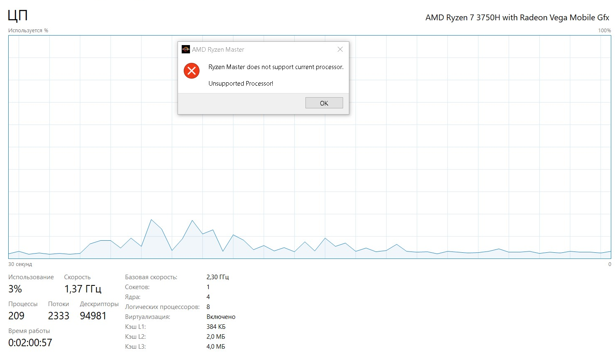This screenshot has height=364, width=615.
Task: Click the 'Скорость' label
Action: point(77,277)
